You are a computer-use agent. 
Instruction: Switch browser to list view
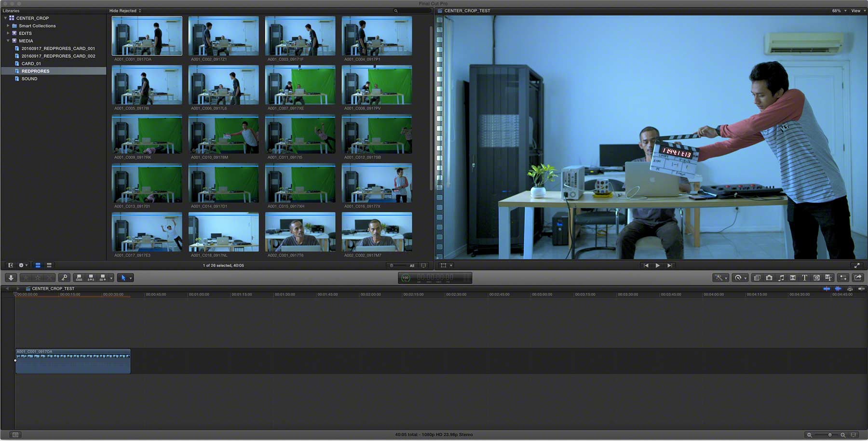click(49, 266)
